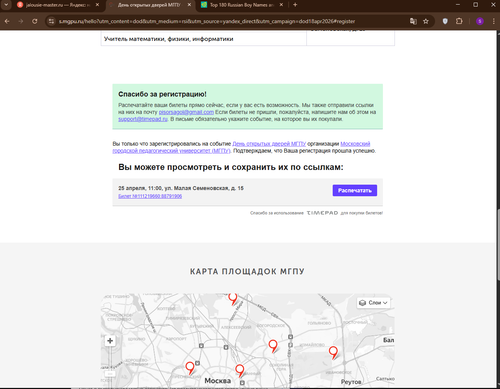
Task: Close the День открытых дверей МГПУ tab
Action: (x=189, y=5)
